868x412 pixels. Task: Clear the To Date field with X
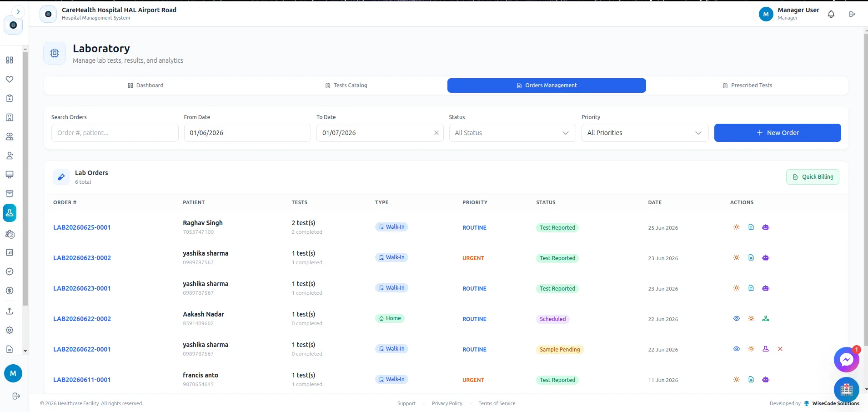coord(437,133)
